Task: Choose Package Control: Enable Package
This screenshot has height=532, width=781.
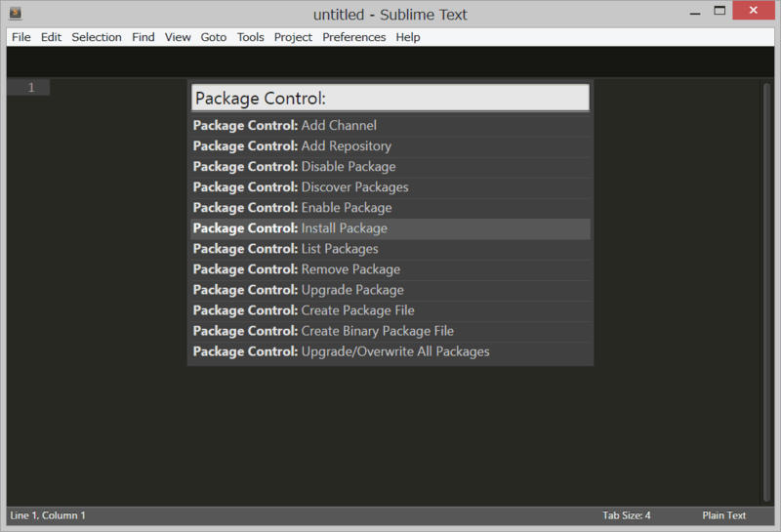Action: click(390, 208)
